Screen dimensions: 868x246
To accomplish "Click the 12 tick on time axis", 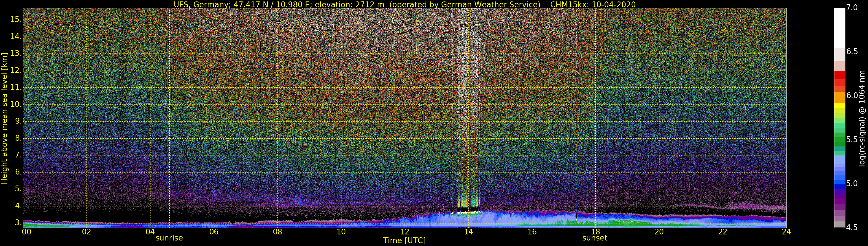I will pyautogui.click(x=405, y=232).
